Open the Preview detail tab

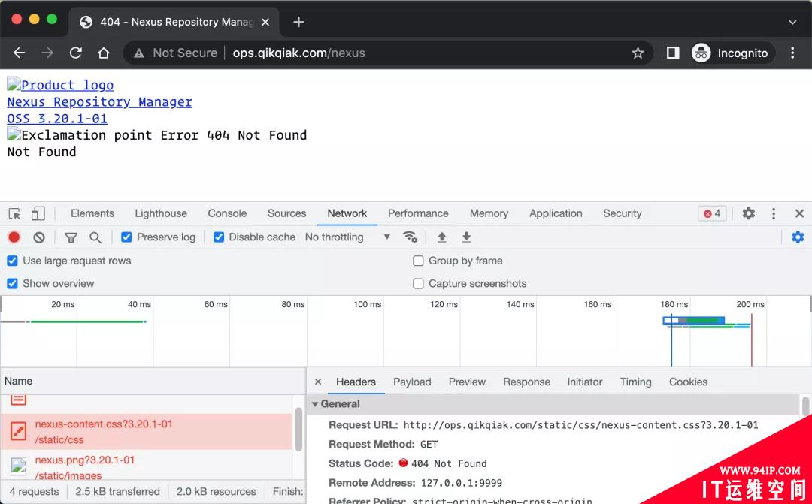point(467,382)
